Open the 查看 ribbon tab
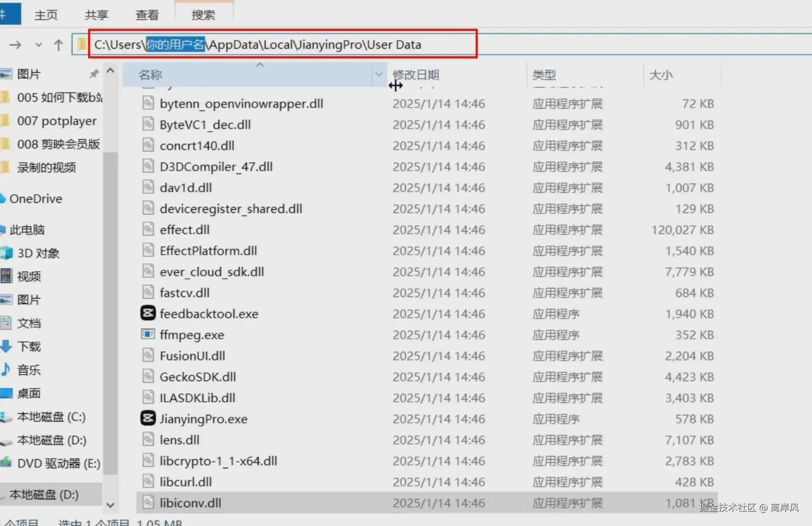 point(147,15)
